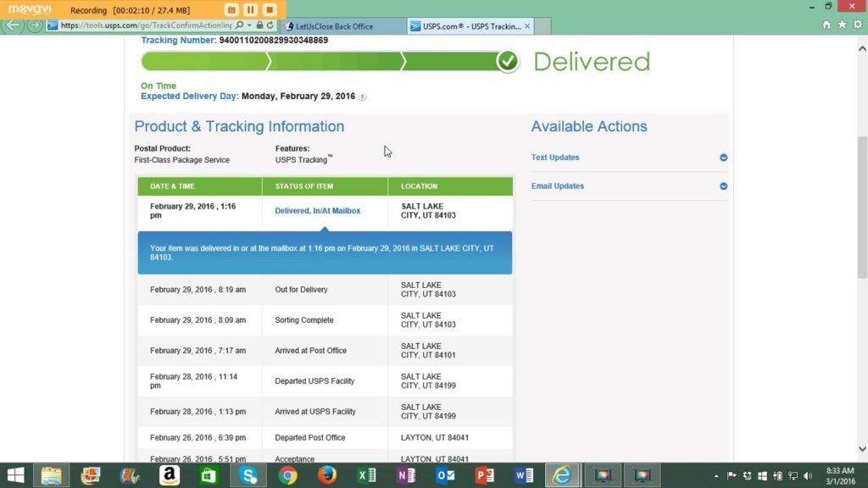868x488 pixels.
Task: Open Google Chrome from the taskbar
Action: (x=288, y=475)
